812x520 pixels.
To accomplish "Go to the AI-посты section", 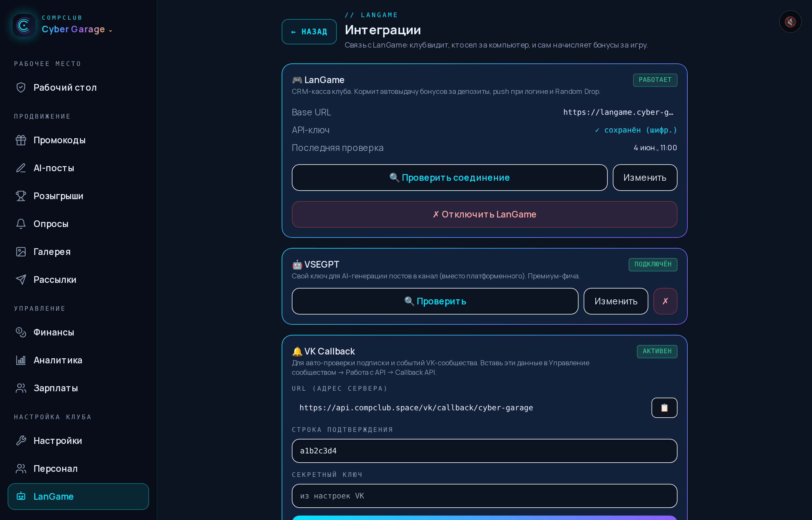I will tap(78, 168).
